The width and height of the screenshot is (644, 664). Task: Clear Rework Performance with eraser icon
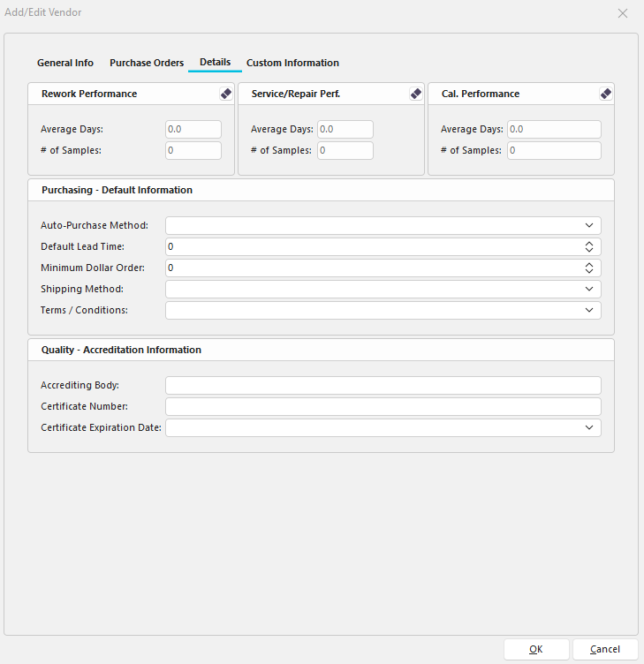(x=225, y=94)
